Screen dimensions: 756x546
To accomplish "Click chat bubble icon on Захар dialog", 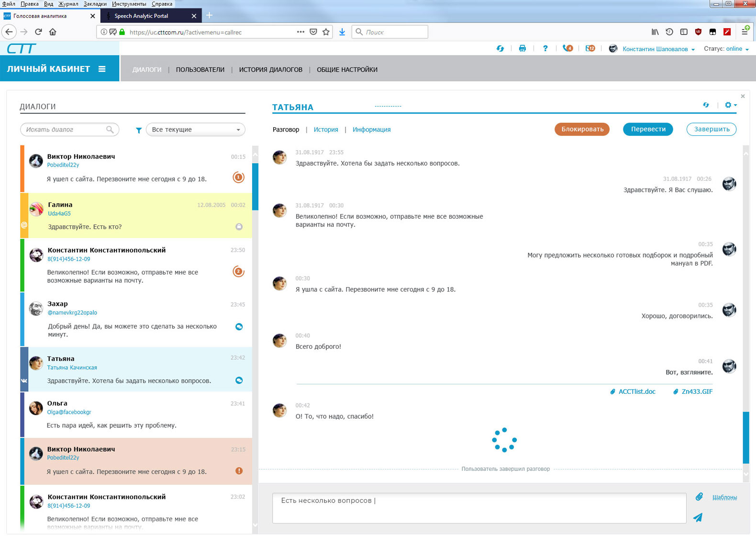I will coord(239,326).
